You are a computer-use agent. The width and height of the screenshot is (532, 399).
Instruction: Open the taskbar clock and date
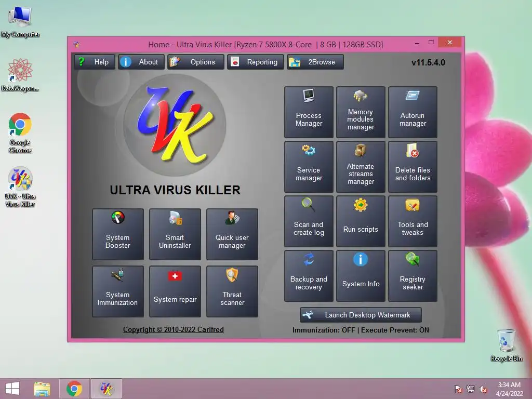509,389
